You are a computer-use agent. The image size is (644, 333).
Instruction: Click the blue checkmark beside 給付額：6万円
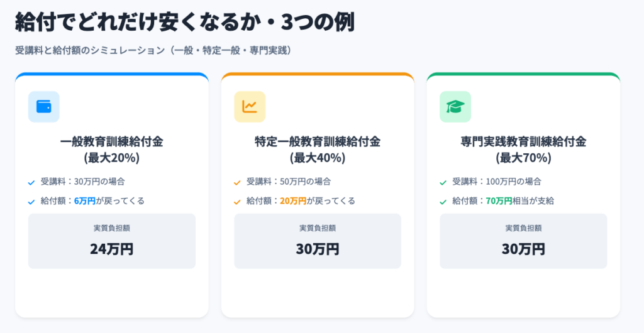pos(31,202)
